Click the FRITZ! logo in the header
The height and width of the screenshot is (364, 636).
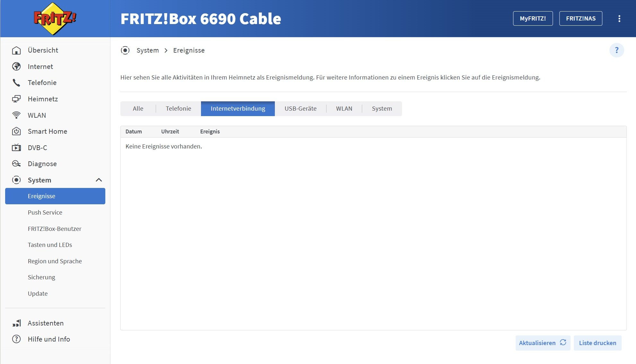coord(55,19)
